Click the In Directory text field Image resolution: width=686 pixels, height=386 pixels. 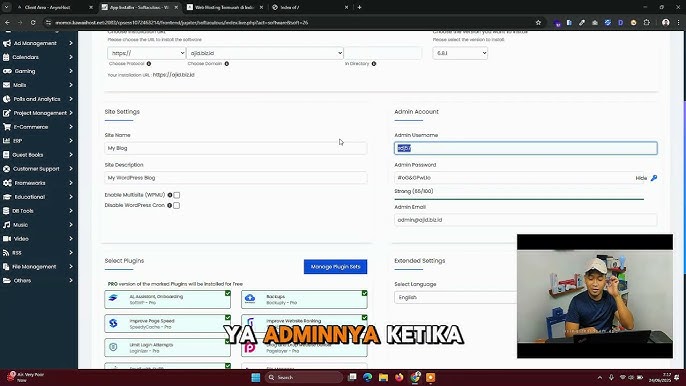click(383, 53)
